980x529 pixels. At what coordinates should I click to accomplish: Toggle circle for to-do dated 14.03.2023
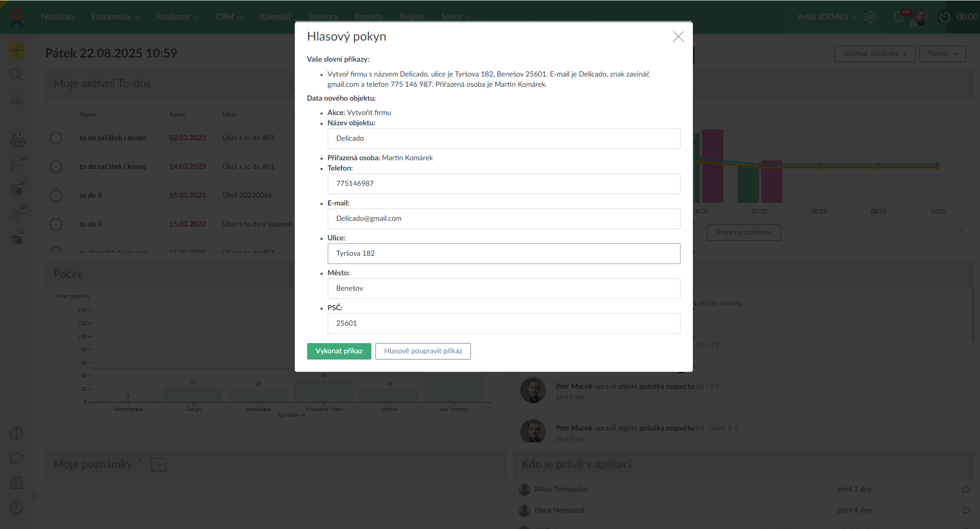pos(56,167)
